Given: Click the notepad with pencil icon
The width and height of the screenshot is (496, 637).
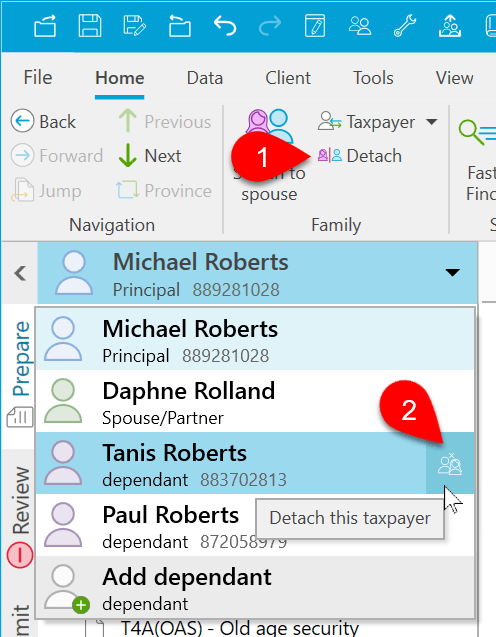Looking at the screenshot, I should [x=315, y=26].
